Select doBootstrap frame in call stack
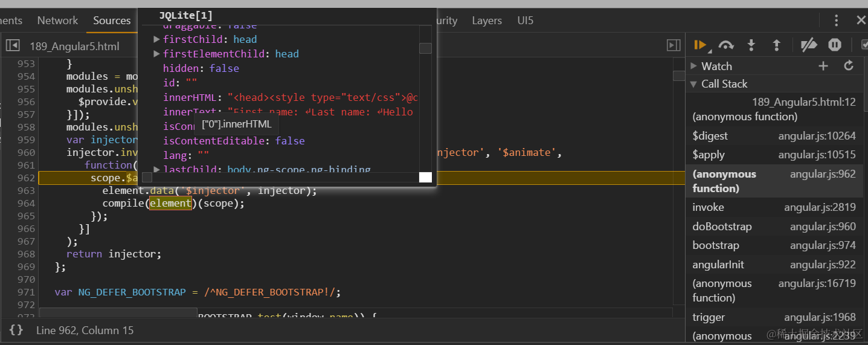This screenshot has height=345, width=868. tap(774, 227)
